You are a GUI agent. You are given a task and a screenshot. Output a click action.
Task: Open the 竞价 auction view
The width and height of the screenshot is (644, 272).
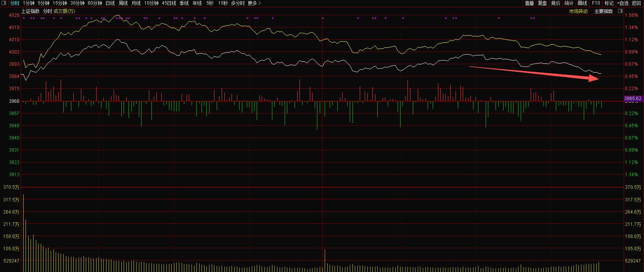[555, 3]
